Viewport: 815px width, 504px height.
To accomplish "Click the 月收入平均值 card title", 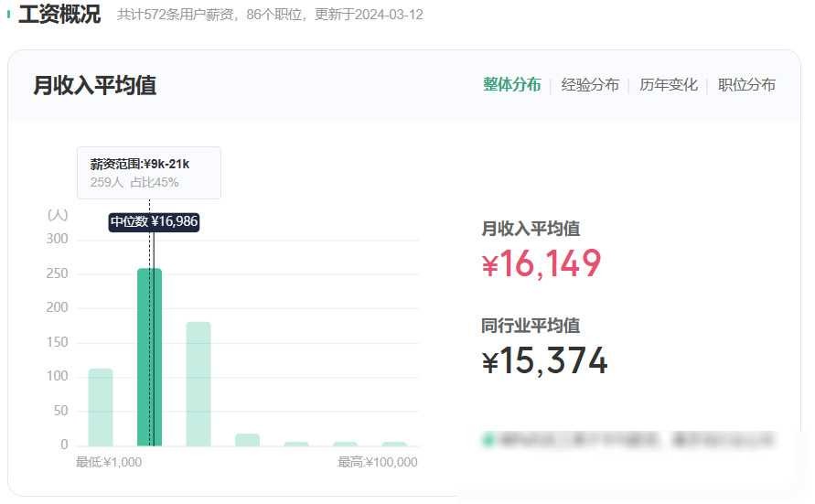I will 94,85.
